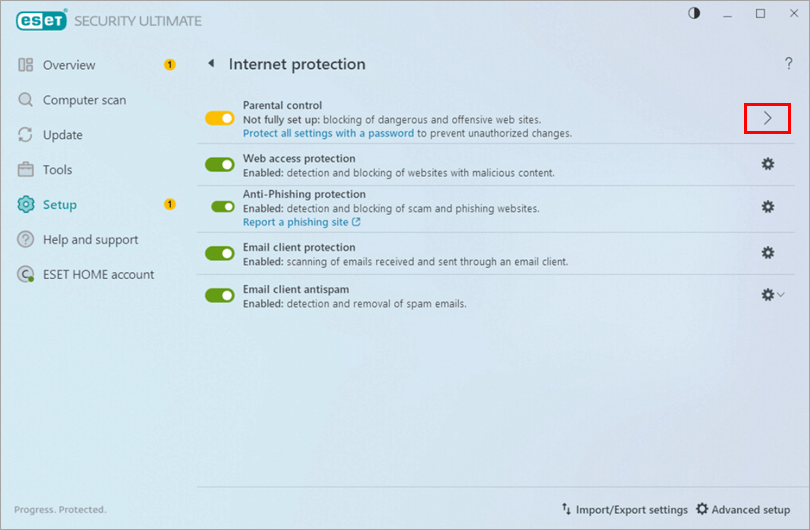Open Email client antispam gear dropdown
Image resolution: width=810 pixels, height=530 pixels.
click(x=772, y=295)
